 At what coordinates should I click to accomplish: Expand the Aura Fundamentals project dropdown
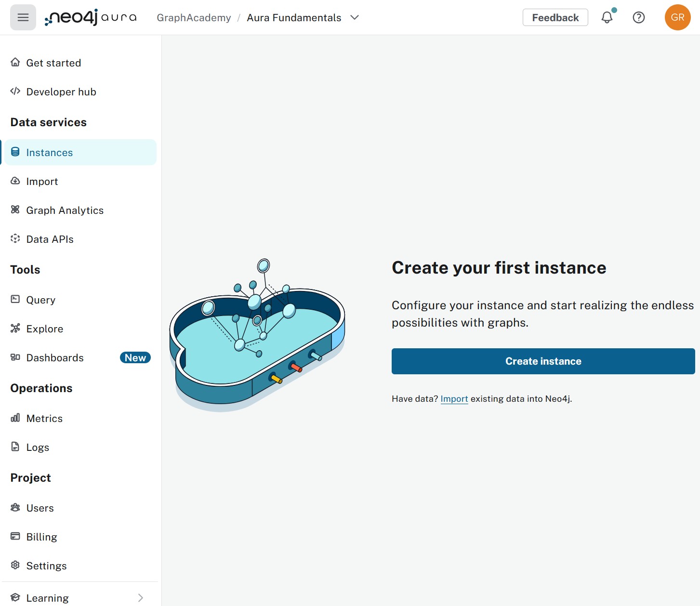(x=355, y=17)
